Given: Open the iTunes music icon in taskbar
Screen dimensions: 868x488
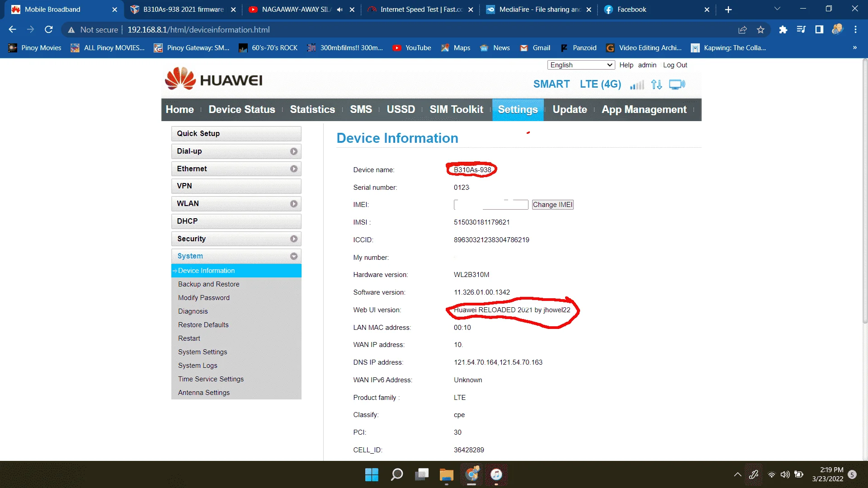Looking at the screenshot, I should 496,474.
